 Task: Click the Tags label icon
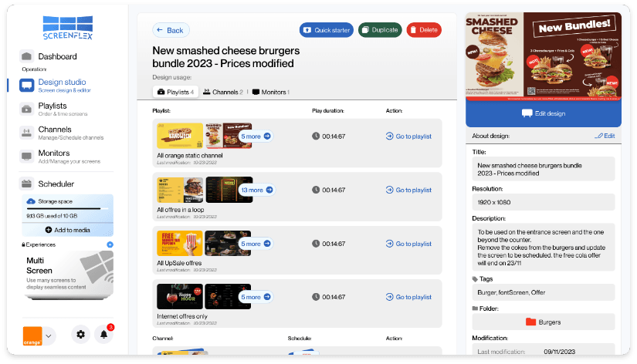(475, 278)
